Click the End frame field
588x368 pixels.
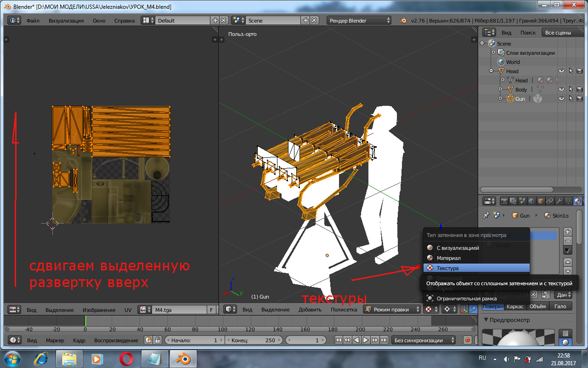253,340
